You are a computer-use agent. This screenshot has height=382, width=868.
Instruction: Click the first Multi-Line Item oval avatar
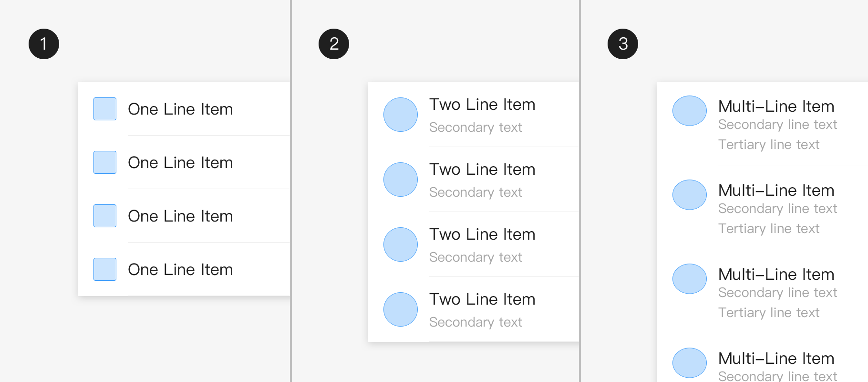[x=690, y=111]
